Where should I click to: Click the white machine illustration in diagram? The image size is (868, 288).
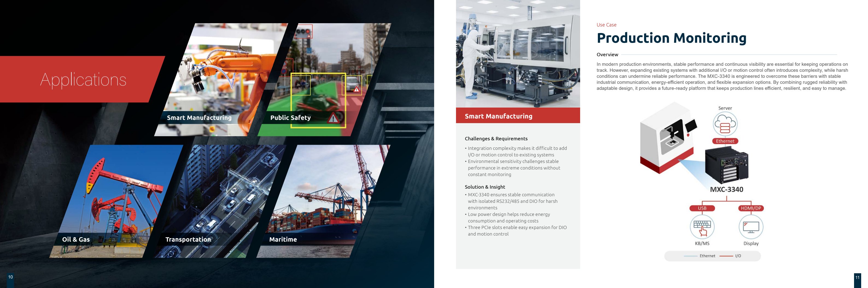click(x=668, y=138)
